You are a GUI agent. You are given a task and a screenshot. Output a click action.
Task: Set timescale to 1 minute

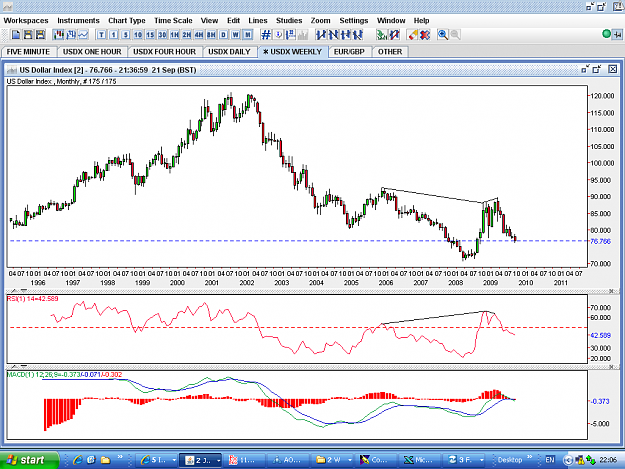[x=114, y=35]
